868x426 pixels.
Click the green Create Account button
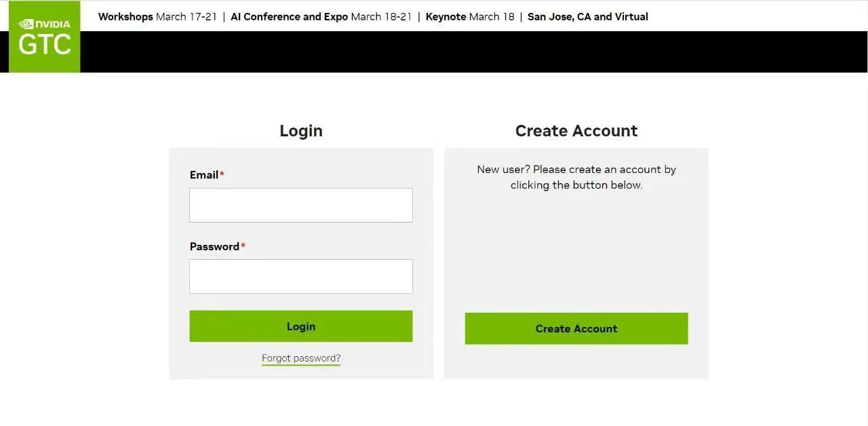click(576, 328)
